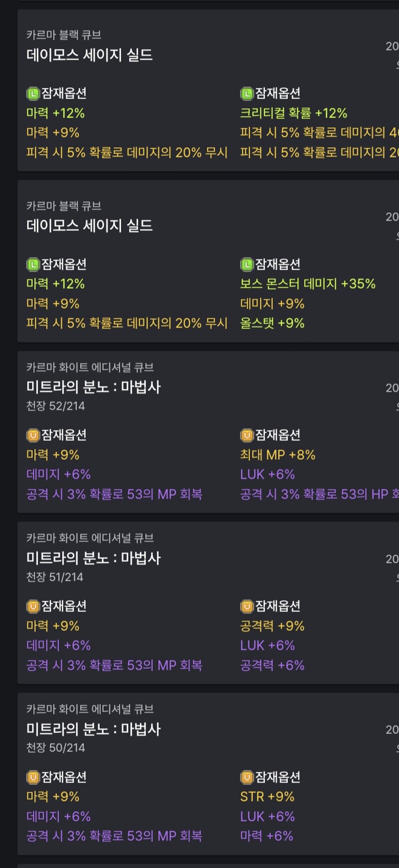
Task: Select the 최대 MP +8% option line
Action: (x=278, y=455)
